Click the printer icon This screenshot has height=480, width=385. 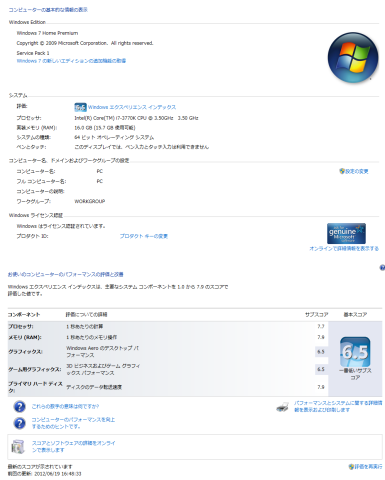click(283, 407)
